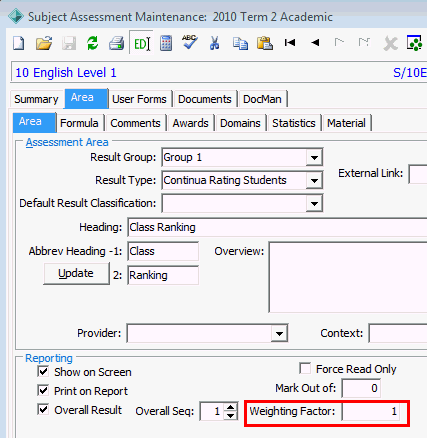Click the New record icon
The height and width of the screenshot is (438, 427).
(x=19, y=43)
